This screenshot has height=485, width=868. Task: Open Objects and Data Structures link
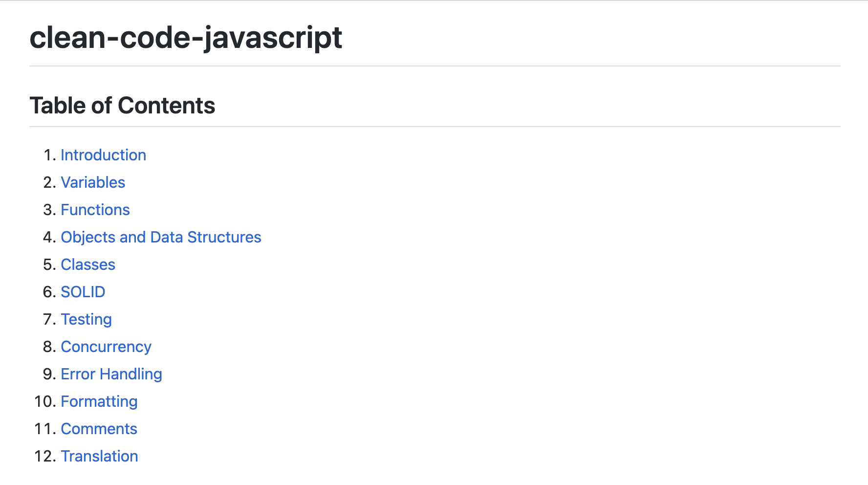(x=161, y=237)
